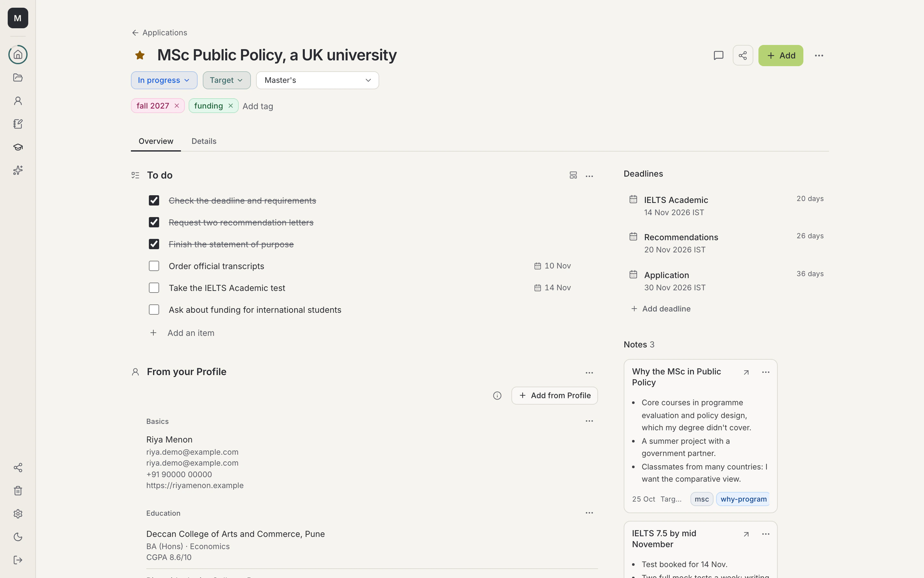This screenshot has height=578, width=924.
Task: Open the folder icon in the sidebar
Action: tap(18, 78)
